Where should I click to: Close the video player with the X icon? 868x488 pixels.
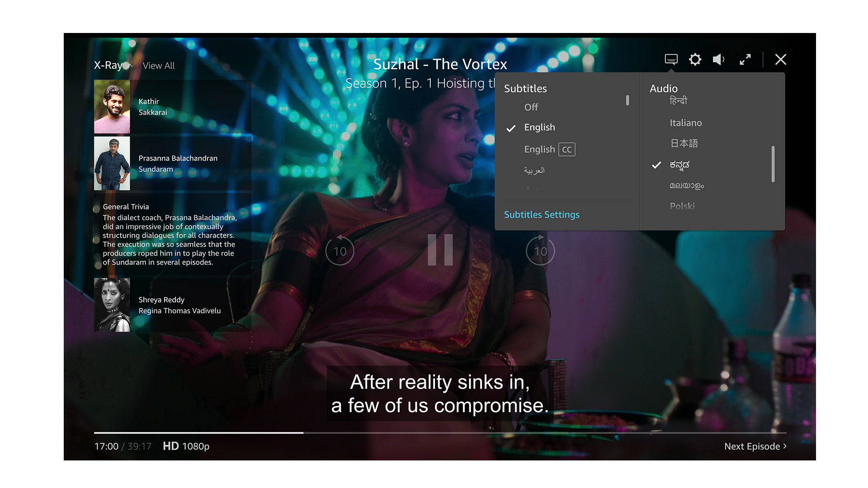point(780,59)
